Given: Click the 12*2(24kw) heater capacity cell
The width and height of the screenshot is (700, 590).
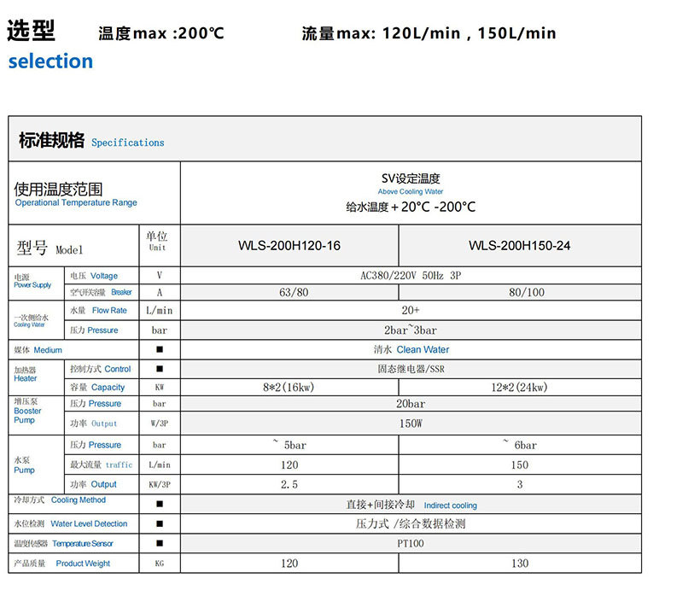Looking at the screenshot, I should pos(520,387).
